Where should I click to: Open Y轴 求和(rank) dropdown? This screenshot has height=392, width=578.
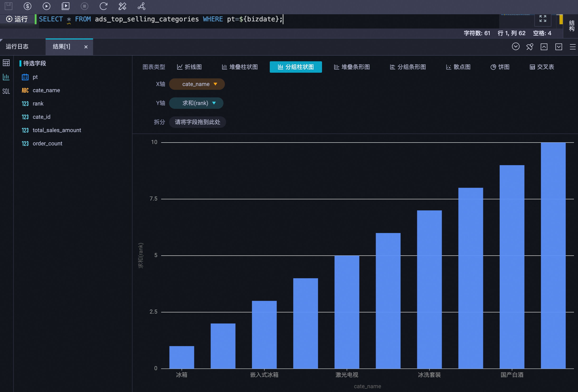pyautogui.click(x=196, y=103)
